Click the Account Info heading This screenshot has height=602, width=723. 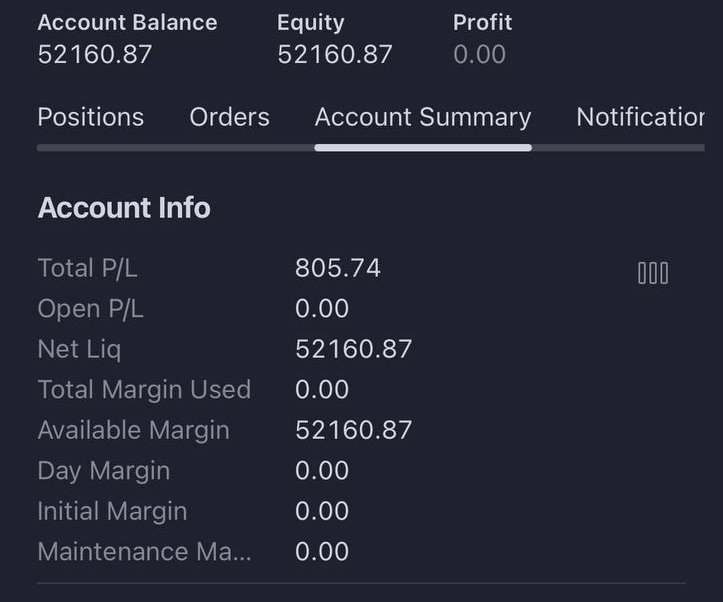pos(124,207)
